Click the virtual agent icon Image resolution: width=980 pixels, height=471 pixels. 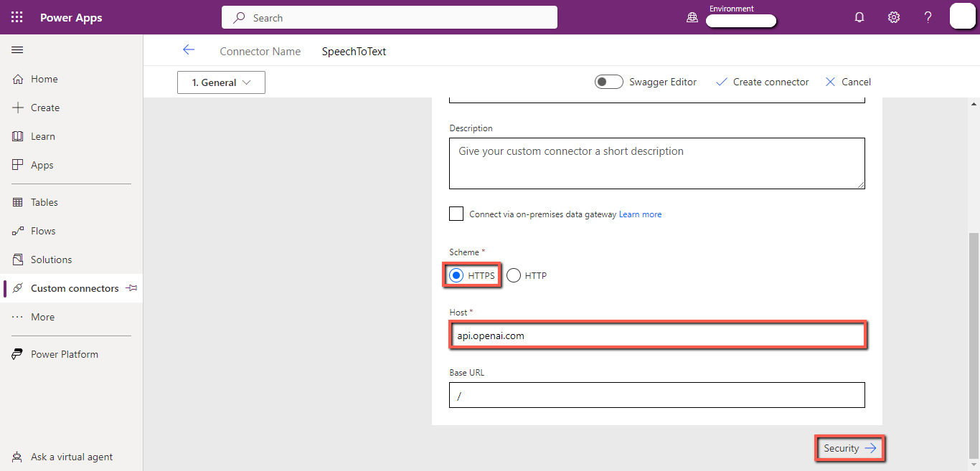(x=18, y=457)
